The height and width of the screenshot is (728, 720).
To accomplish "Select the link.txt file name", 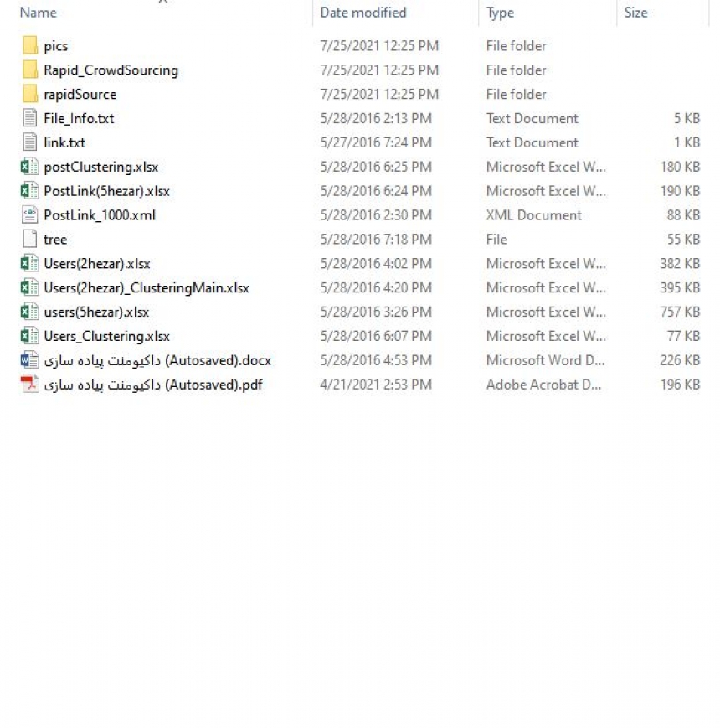I will click(x=64, y=142).
